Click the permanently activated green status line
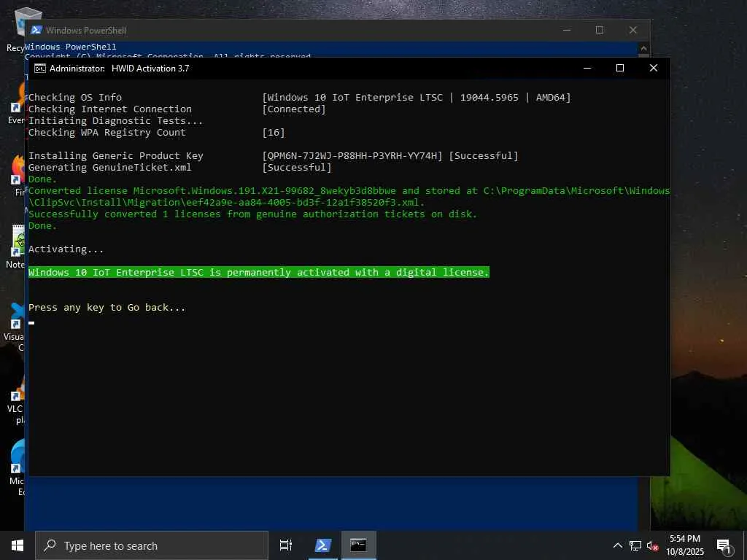The width and height of the screenshot is (747, 560). [259, 273]
